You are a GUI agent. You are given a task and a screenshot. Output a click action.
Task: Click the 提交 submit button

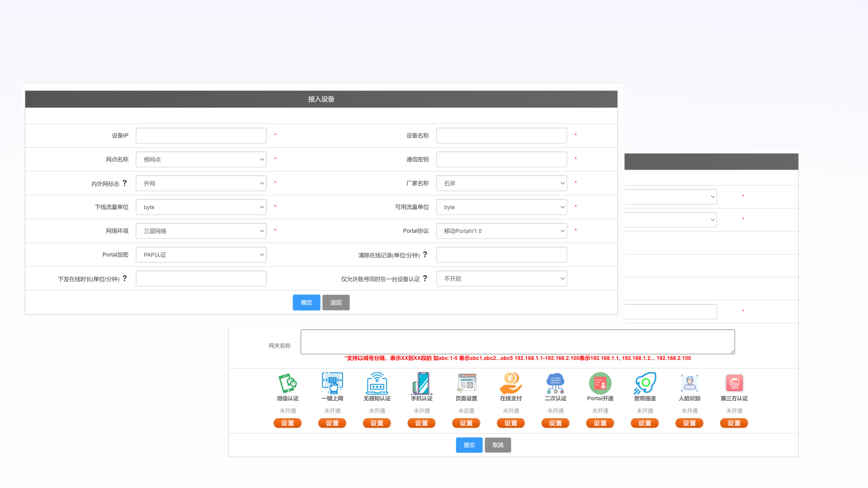[x=469, y=445]
